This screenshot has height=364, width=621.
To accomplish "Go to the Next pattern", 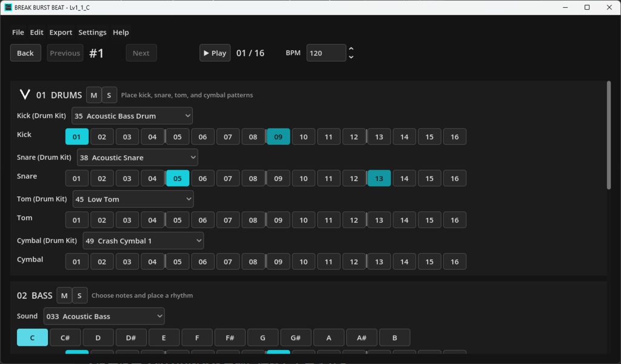I will pos(141,53).
